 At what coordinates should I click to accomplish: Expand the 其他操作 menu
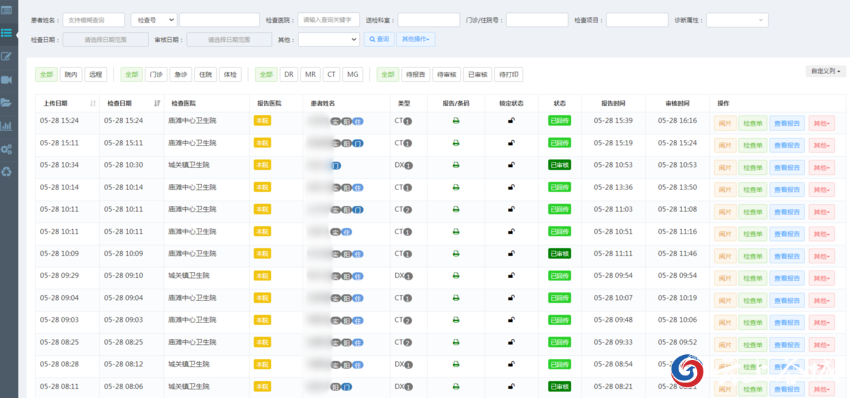tap(416, 40)
